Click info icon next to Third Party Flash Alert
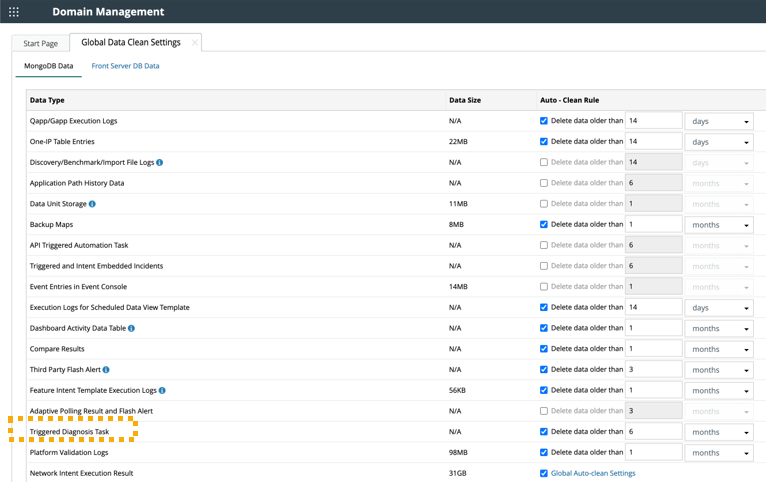This screenshot has width=766, height=482. click(x=106, y=370)
